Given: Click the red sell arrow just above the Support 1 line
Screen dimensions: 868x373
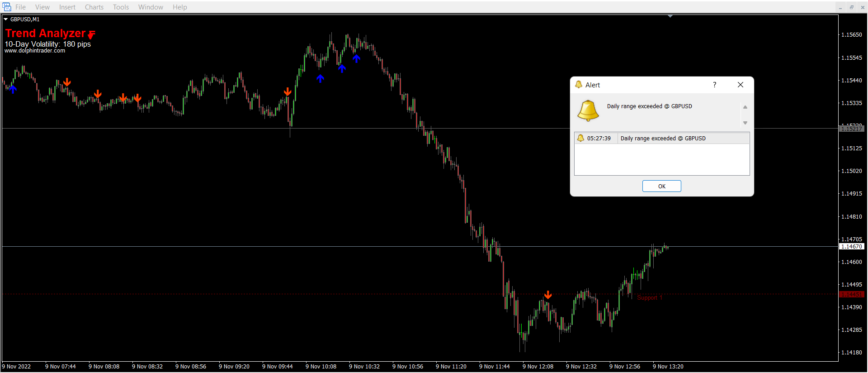Looking at the screenshot, I should (548, 295).
